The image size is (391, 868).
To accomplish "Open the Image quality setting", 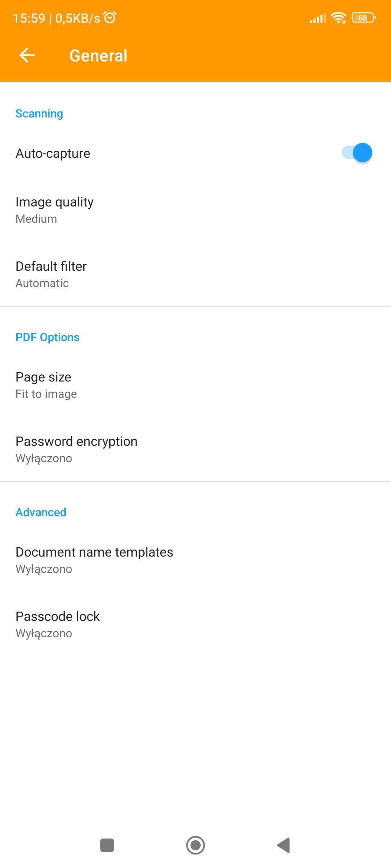I will click(196, 210).
